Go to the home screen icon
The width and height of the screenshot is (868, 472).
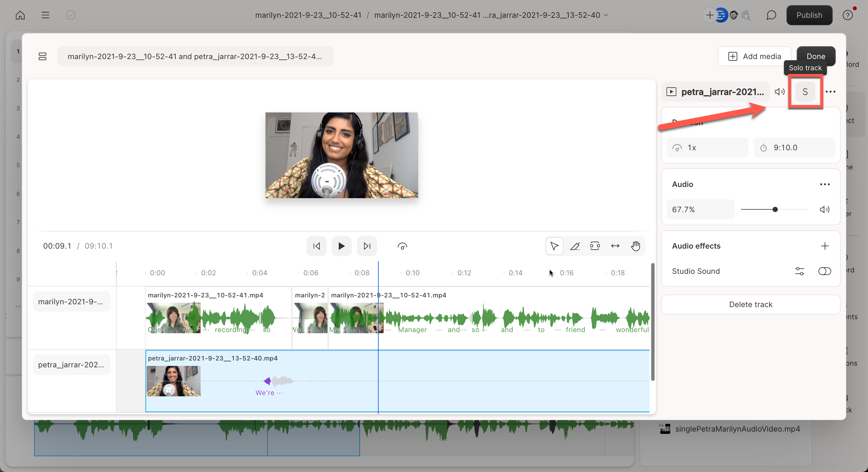20,15
